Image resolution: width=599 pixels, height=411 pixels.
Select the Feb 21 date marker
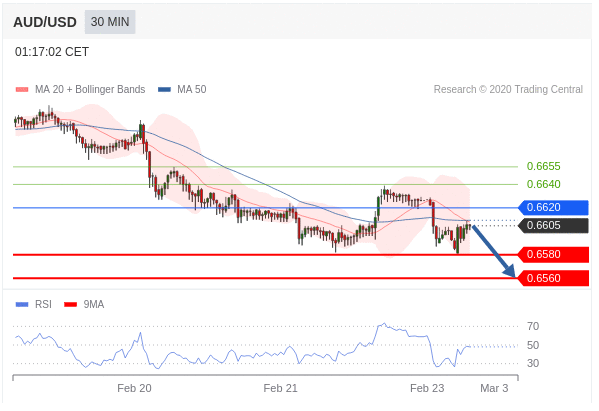tap(280, 388)
